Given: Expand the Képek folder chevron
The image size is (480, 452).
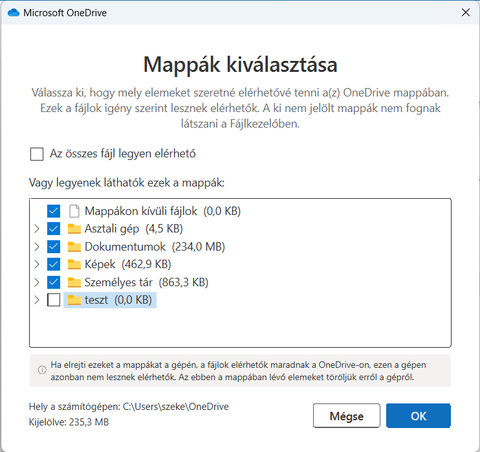Looking at the screenshot, I should tap(37, 264).
